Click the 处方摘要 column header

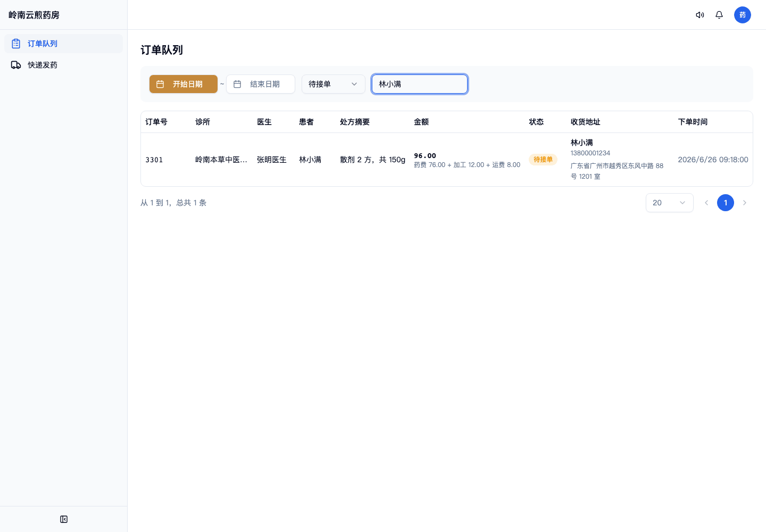click(355, 122)
